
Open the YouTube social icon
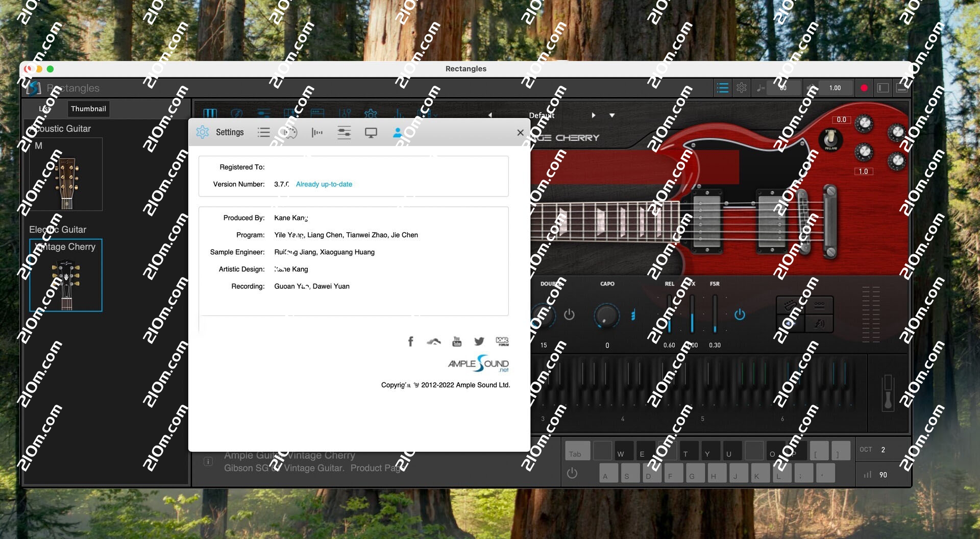457,341
